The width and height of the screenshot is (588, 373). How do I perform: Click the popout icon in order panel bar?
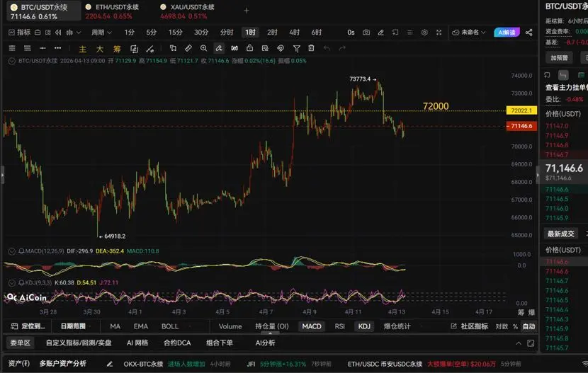coord(531,343)
